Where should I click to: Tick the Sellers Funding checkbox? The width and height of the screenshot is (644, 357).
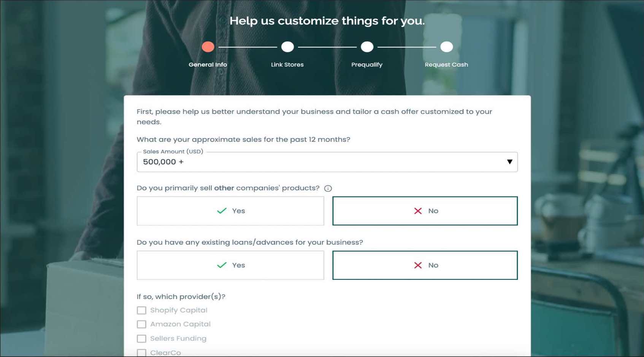[x=141, y=339]
